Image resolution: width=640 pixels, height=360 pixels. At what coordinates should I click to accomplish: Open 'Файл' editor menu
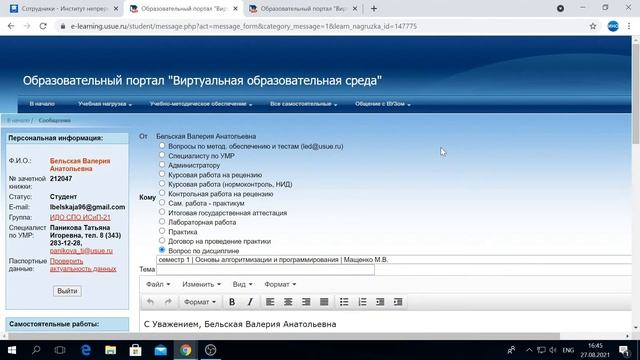click(158, 284)
